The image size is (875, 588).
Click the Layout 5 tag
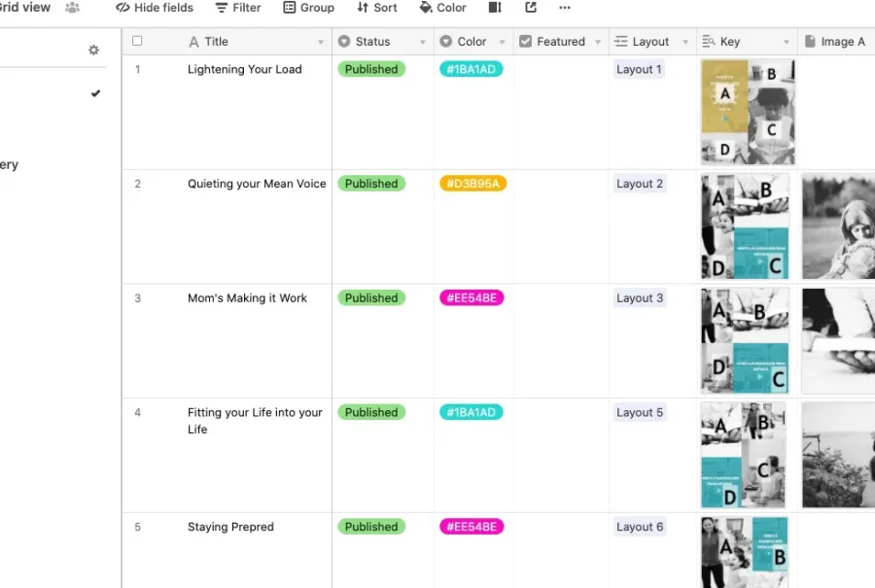640,412
